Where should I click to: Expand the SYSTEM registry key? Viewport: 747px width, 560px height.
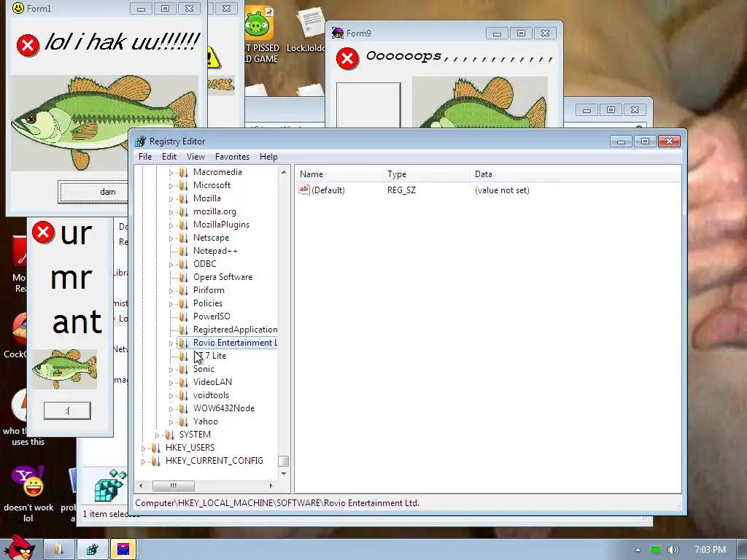[157, 435]
